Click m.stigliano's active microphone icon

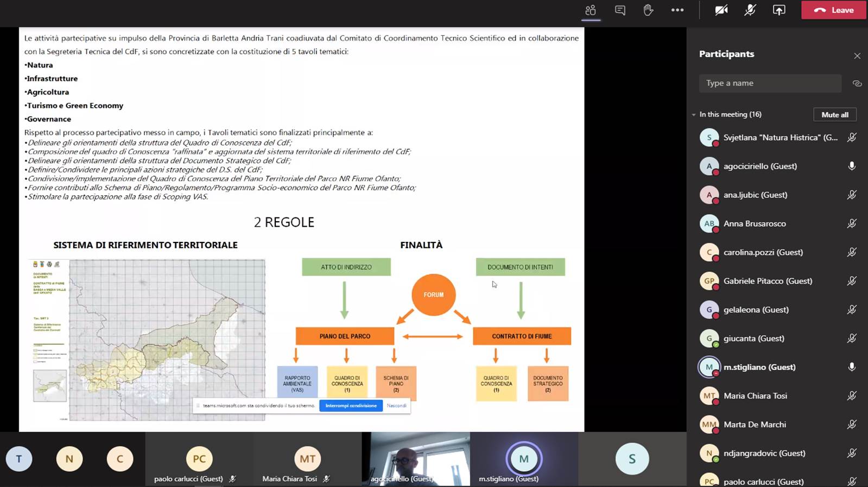point(852,367)
